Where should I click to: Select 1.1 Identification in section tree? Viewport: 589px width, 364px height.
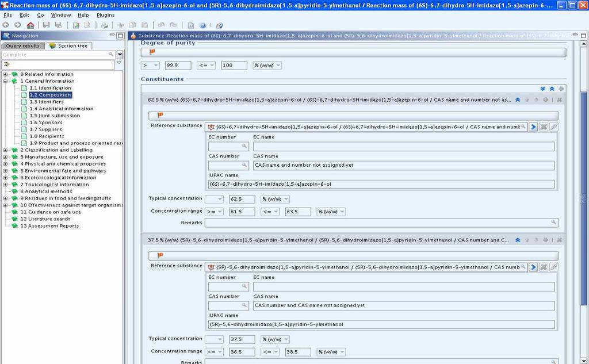point(51,88)
